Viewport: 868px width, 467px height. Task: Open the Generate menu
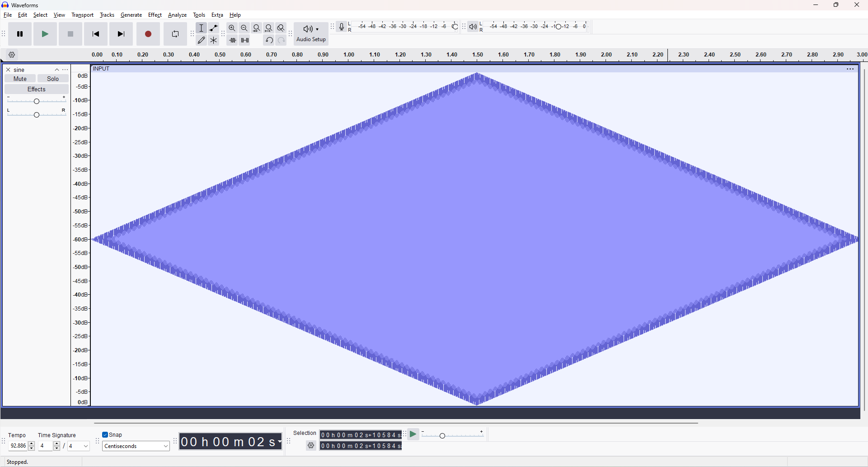tap(131, 15)
